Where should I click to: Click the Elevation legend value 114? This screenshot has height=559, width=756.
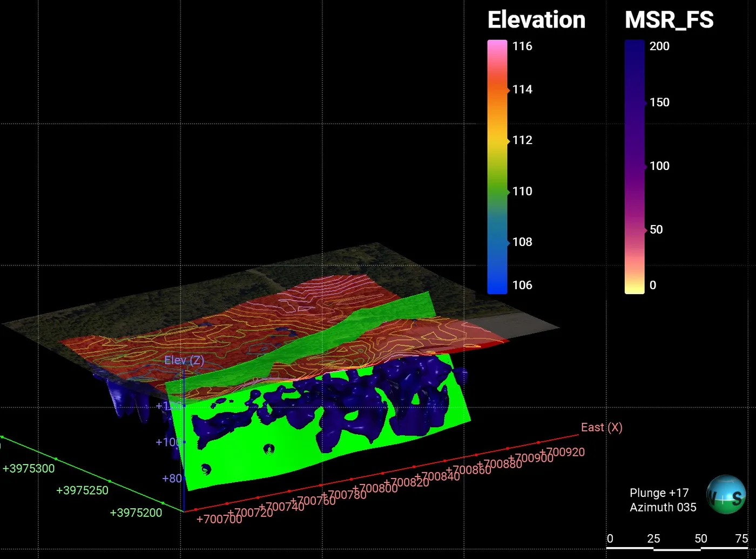522,90
